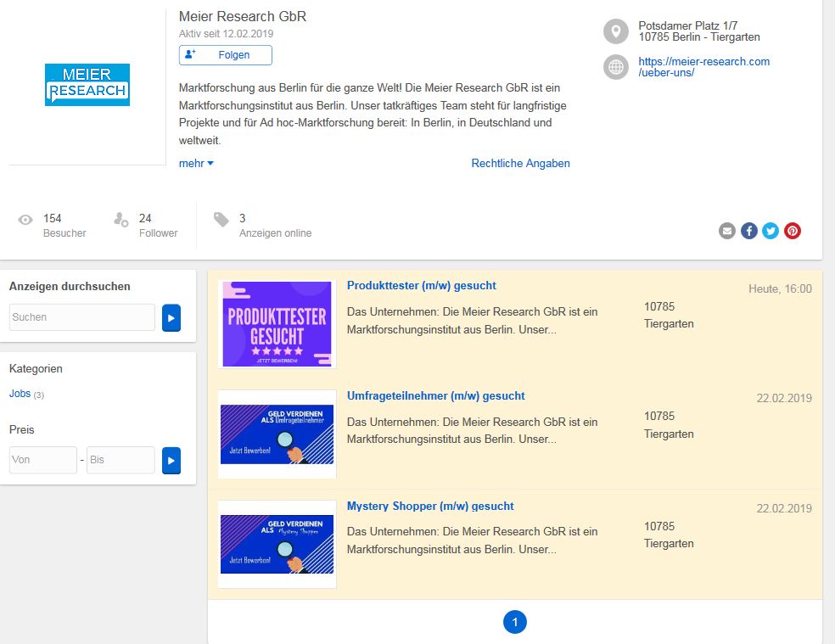The height and width of the screenshot is (644, 835).
Task: Click the Meier Research logo
Action: 87,85
